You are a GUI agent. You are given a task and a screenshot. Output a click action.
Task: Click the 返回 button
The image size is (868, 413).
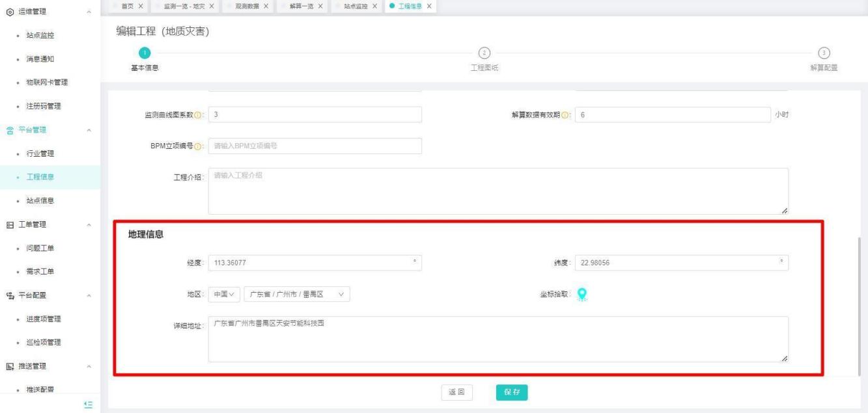tap(456, 392)
